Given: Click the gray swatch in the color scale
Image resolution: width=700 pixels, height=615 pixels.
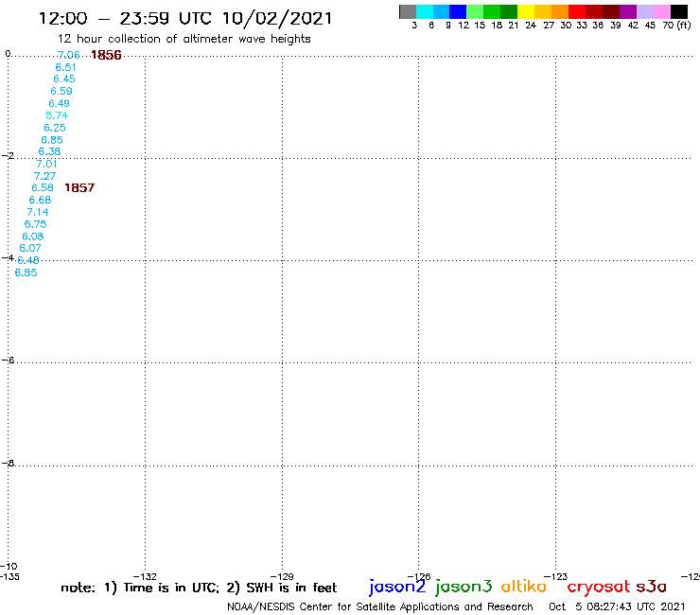Looking at the screenshot, I should tap(408, 11).
